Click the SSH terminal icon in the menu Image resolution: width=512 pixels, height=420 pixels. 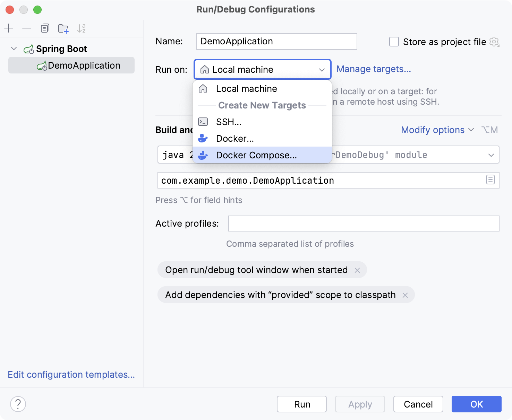(x=203, y=121)
